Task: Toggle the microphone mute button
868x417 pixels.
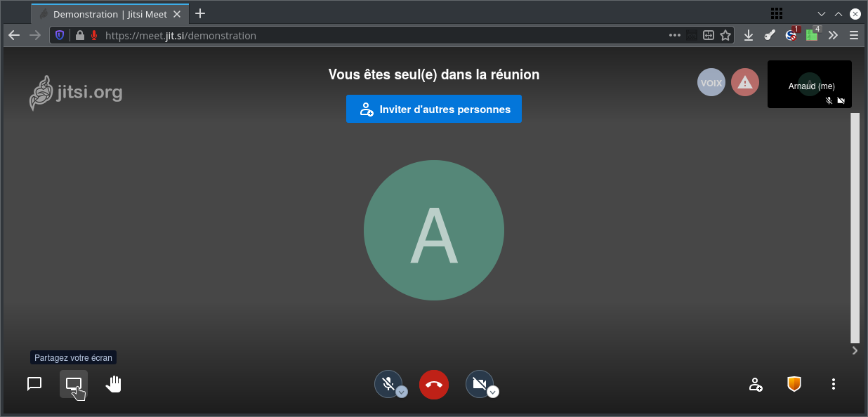Action: [x=387, y=383]
